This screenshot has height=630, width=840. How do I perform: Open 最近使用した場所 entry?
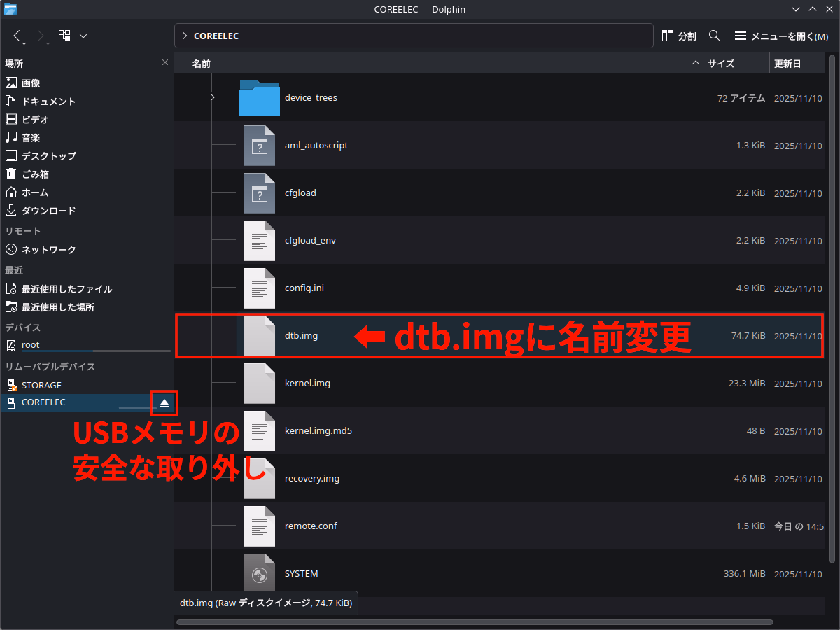coord(57,307)
